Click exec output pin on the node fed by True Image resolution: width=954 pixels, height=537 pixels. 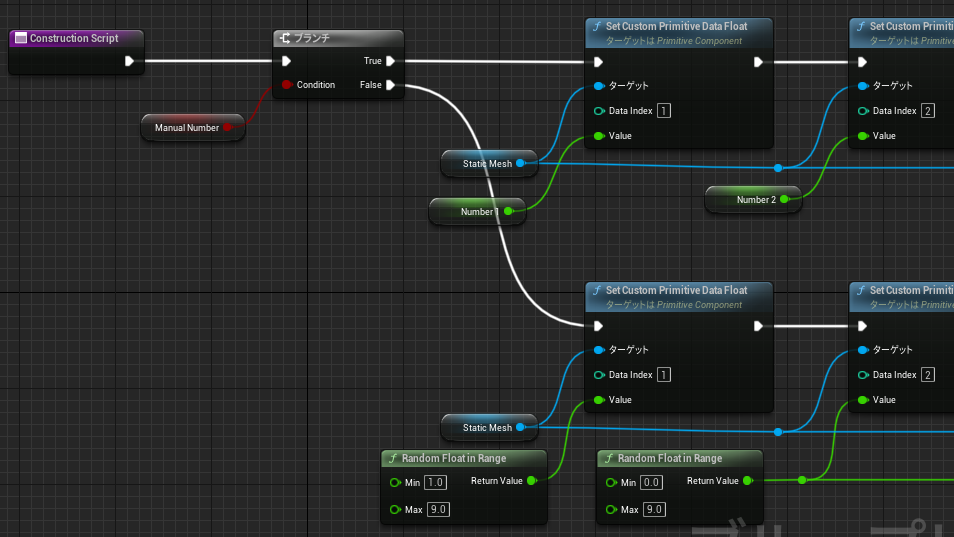point(758,62)
